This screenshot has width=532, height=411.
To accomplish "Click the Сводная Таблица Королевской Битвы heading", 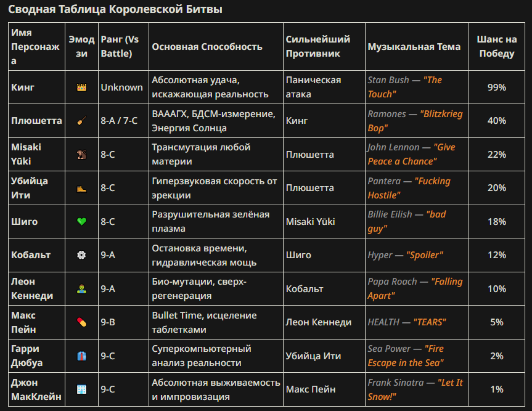I will (115, 9).
